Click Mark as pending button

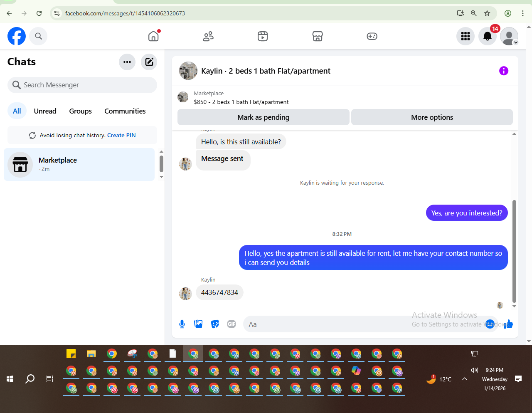pos(264,117)
